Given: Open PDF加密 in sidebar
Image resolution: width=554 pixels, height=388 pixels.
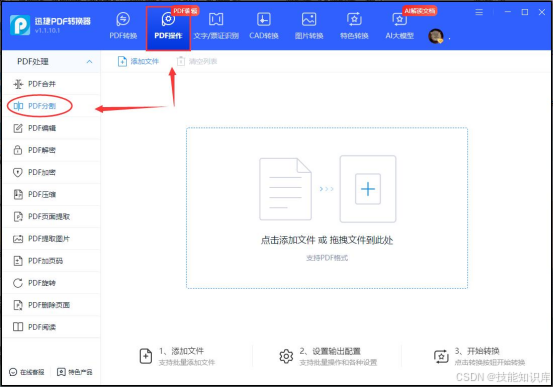Looking at the screenshot, I should 51,172.
